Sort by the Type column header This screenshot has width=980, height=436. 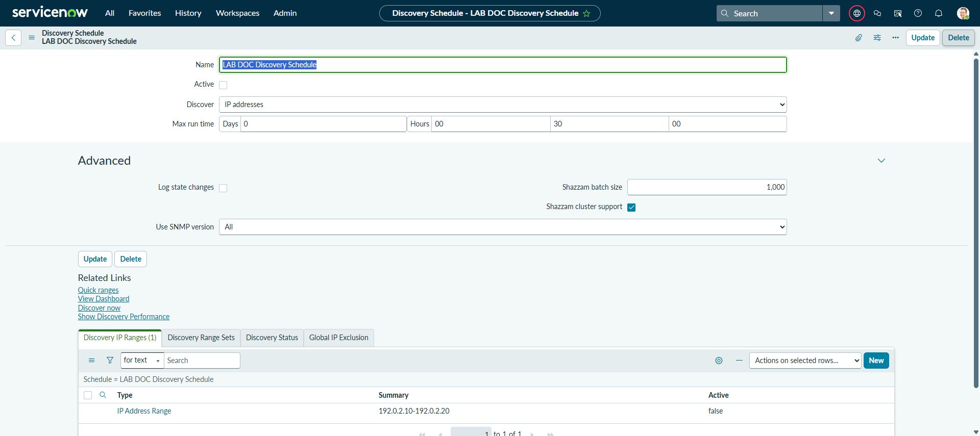[x=125, y=395]
